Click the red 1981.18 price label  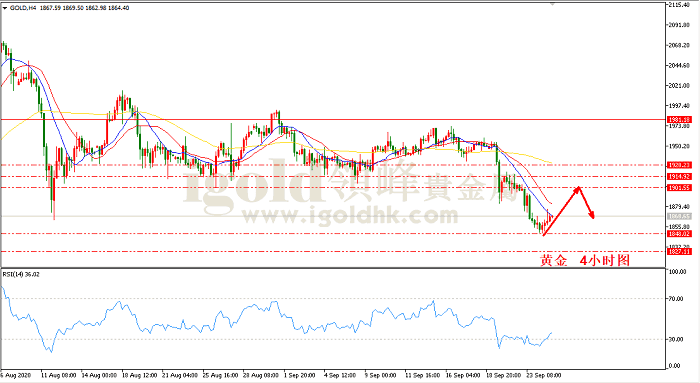679,120
